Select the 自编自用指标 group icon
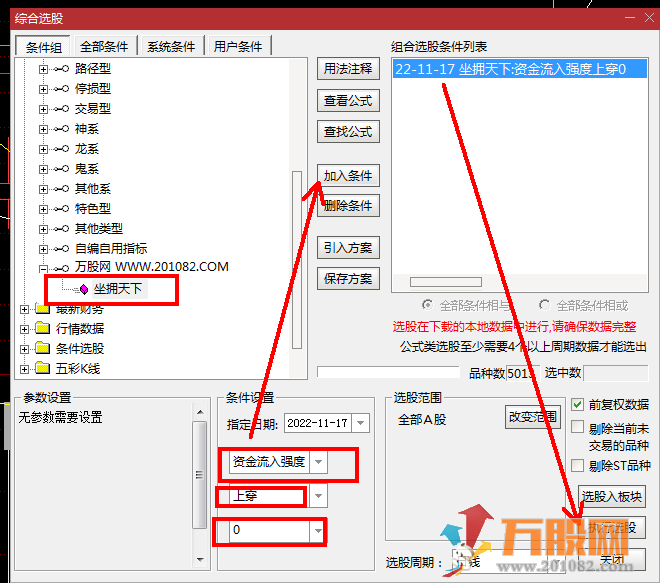660x583 pixels. pos(61,248)
